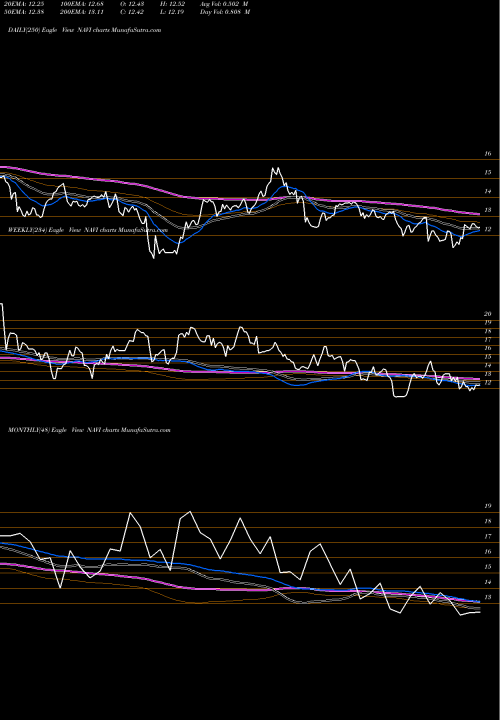Image resolution: width=500 pixels, height=720 pixels.
Task: Click the 17 price label on monthly chart
Action: point(488,536)
